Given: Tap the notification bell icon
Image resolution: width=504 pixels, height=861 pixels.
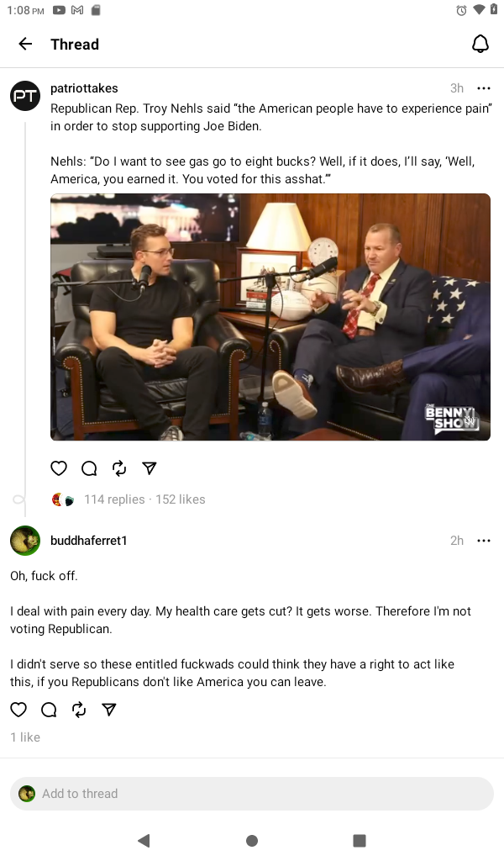Looking at the screenshot, I should click(x=480, y=44).
